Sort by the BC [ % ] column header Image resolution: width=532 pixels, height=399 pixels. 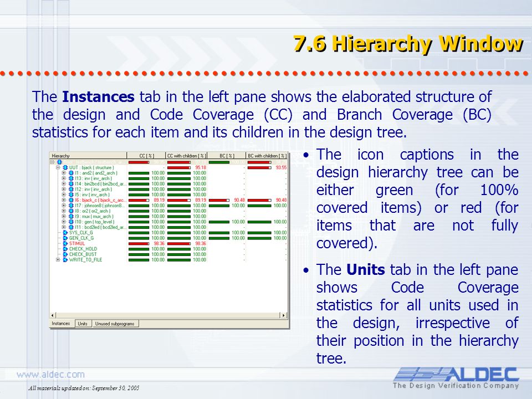pyautogui.click(x=226, y=156)
